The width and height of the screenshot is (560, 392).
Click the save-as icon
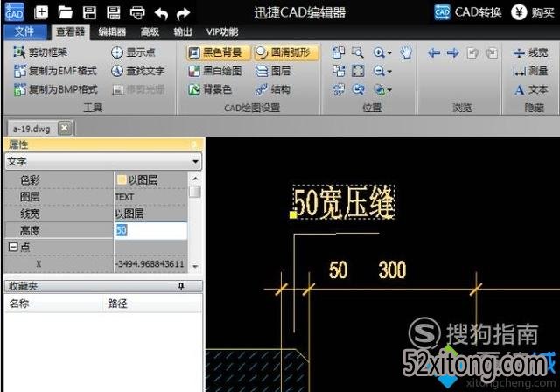tap(114, 12)
